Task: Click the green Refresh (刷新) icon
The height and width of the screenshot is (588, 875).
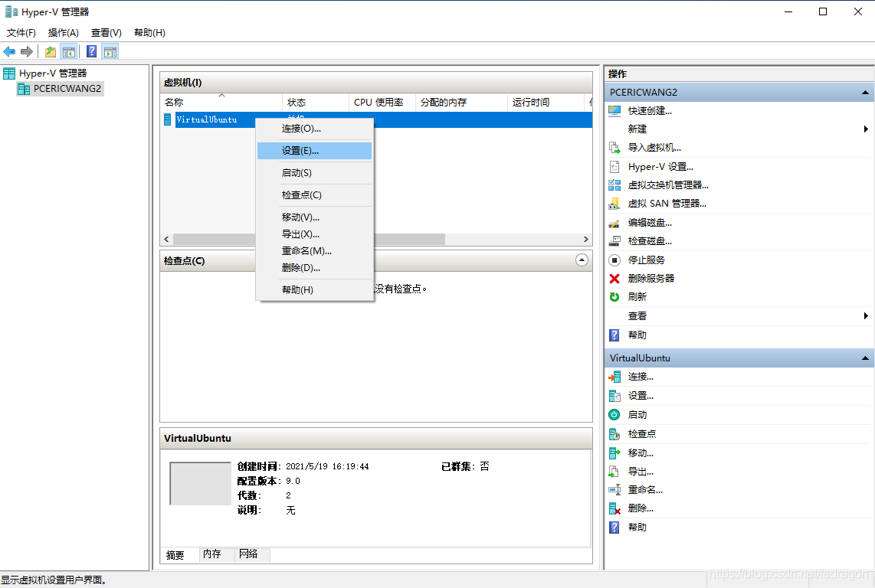Action: 614,297
